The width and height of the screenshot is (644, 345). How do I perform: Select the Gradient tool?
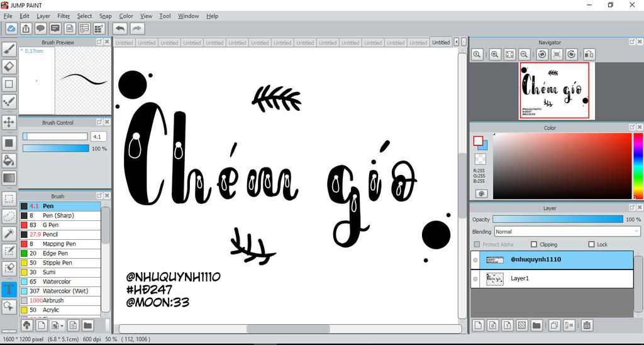pyautogui.click(x=9, y=178)
